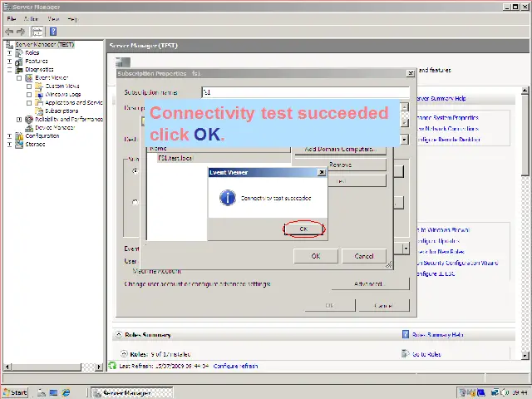The height and width of the screenshot is (399, 532).
Task: Open Internet Explorer from quick launch
Action: 66,392
